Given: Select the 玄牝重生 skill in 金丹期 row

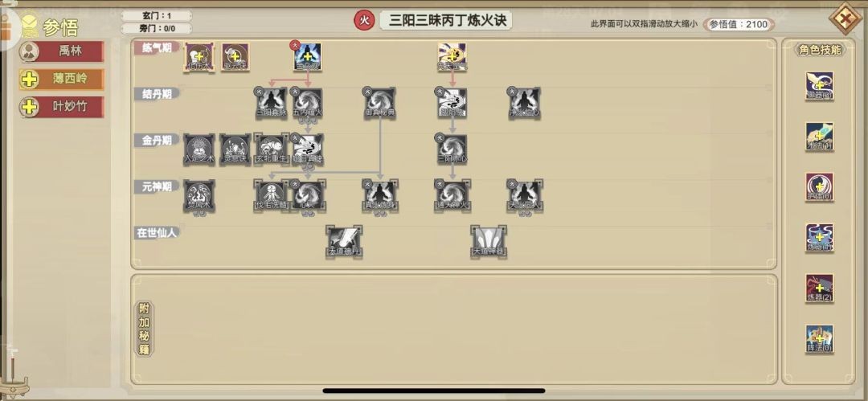Looking at the screenshot, I should coord(272,149).
